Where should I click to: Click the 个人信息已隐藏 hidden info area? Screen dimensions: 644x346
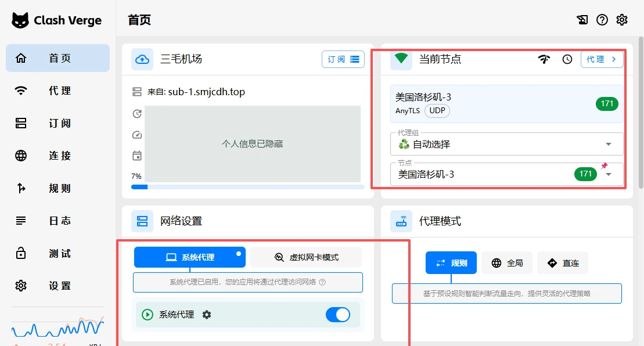[x=253, y=143]
